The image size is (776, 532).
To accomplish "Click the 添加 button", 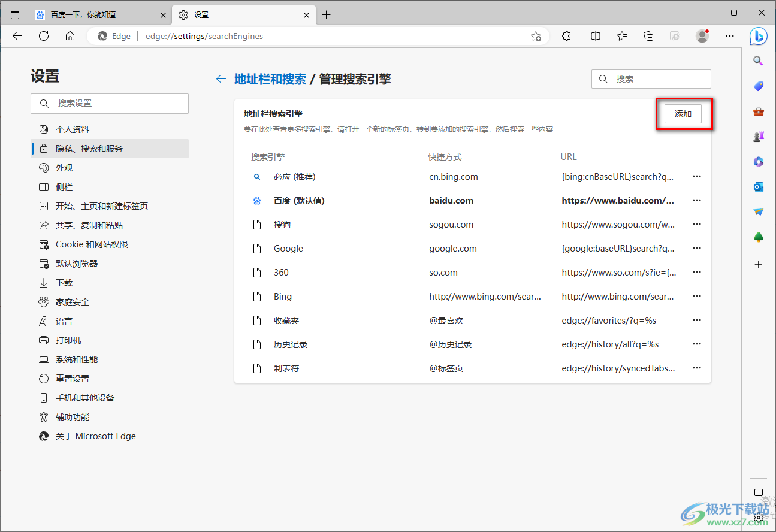I will pyautogui.click(x=683, y=114).
